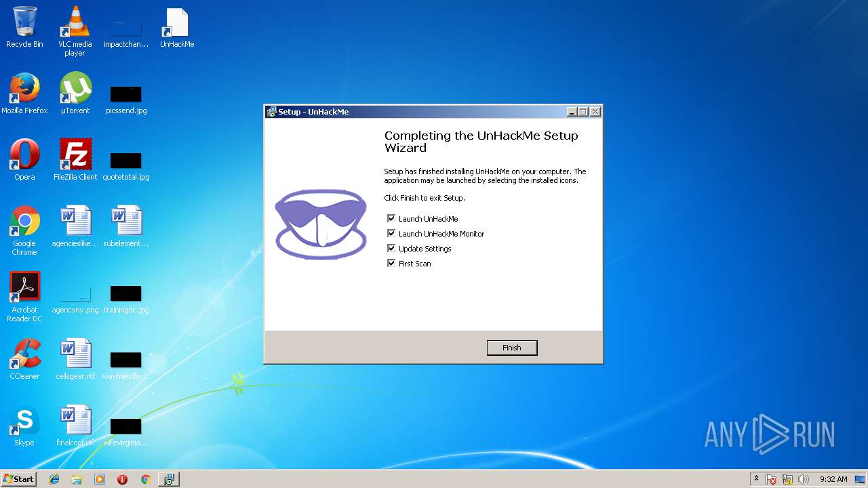Show hidden tray icons arrow
868x488 pixels.
point(757,479)
